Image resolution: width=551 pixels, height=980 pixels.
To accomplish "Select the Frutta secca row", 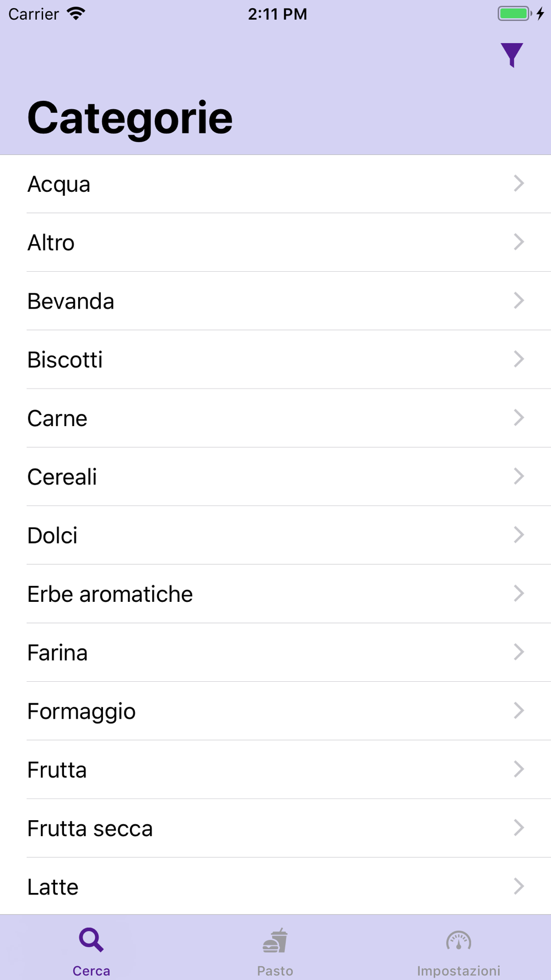I will tap(275, 828).
